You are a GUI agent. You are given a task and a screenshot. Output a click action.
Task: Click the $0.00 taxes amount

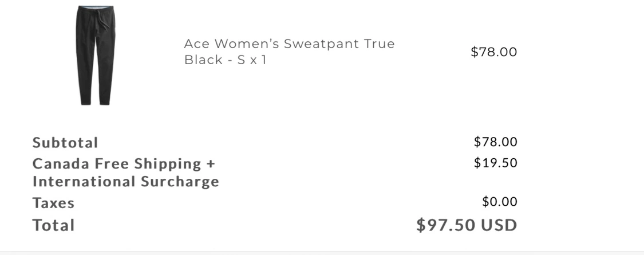499,202
